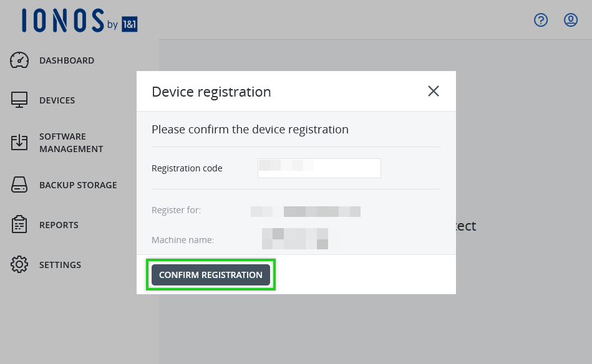The image size is (592, 364).
Task: Choose Settings text in left navigation
Action: [x=60, y=265]
